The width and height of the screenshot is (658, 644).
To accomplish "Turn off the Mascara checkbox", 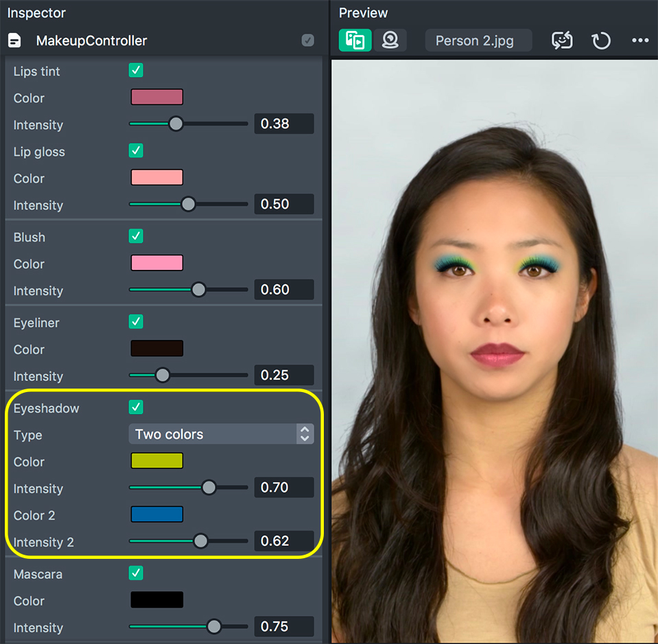I will (x=136, y=573).
